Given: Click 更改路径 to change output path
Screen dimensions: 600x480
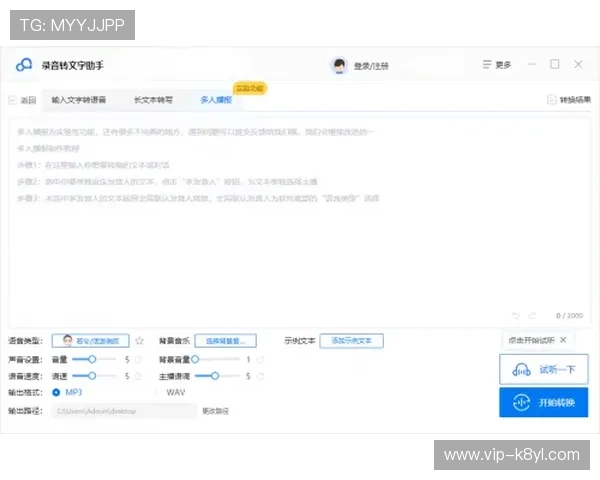Looking at the screenshot, I should pos(215,411).
